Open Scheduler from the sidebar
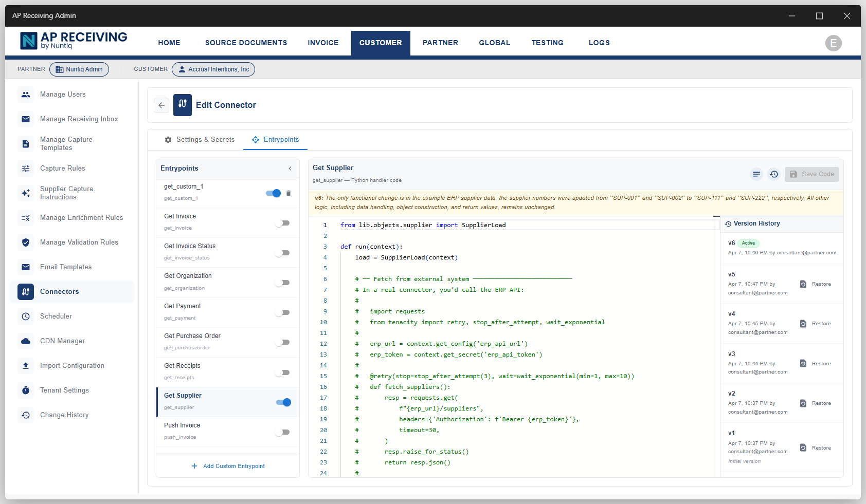 tap(56, 316)
